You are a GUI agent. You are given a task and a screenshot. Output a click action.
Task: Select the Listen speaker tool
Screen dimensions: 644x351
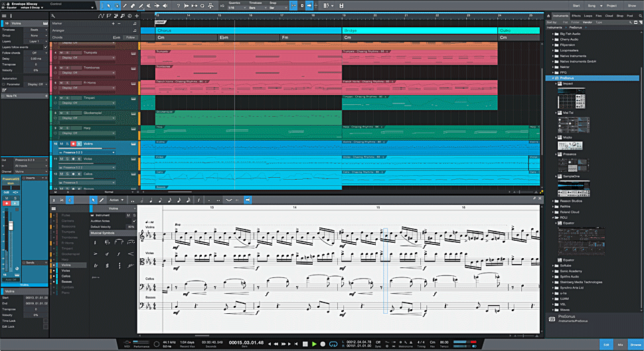(x=165, y=6)
